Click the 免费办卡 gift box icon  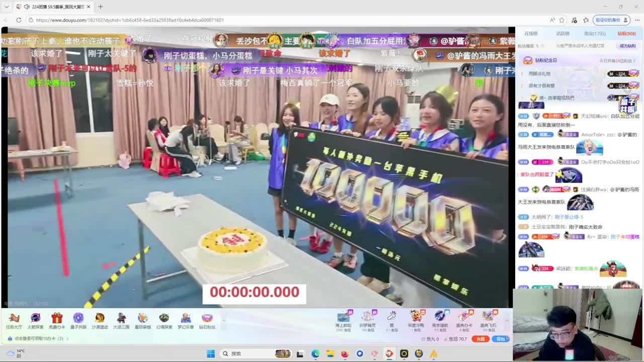(57, 320)
